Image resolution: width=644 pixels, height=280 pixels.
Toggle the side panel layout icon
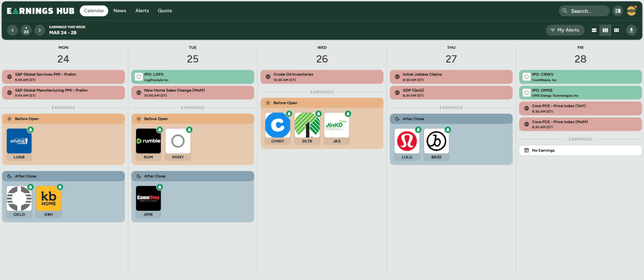click(618, 11)
